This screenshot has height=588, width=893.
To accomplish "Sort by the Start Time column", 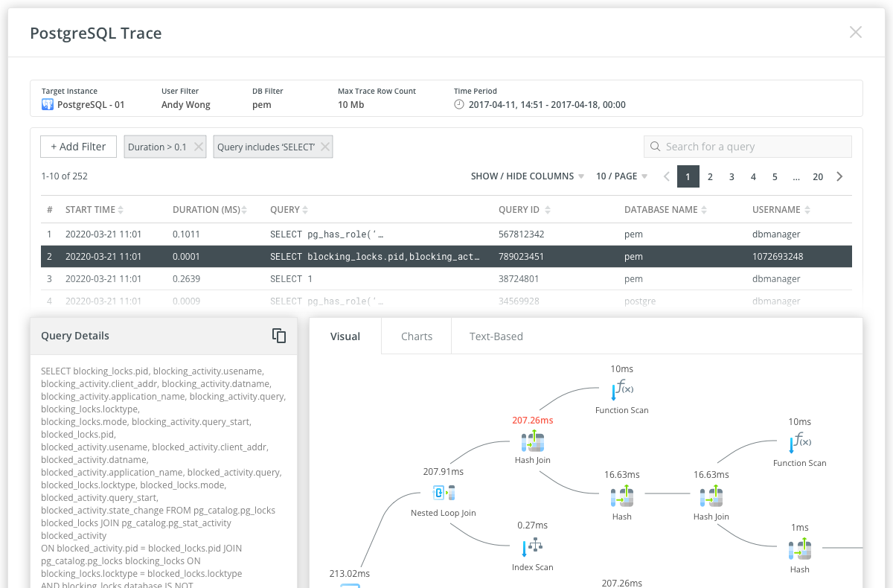I will coord(95,210).
